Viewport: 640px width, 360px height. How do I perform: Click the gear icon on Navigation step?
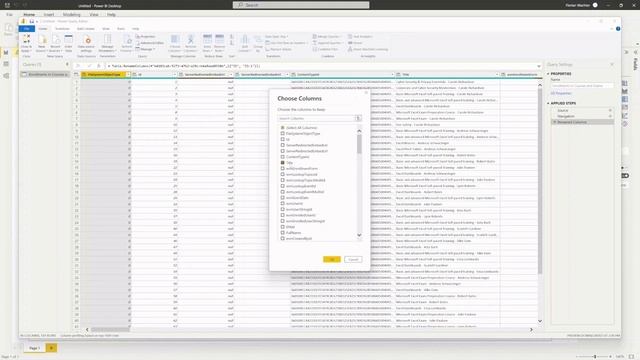click(x=610, y=116)
